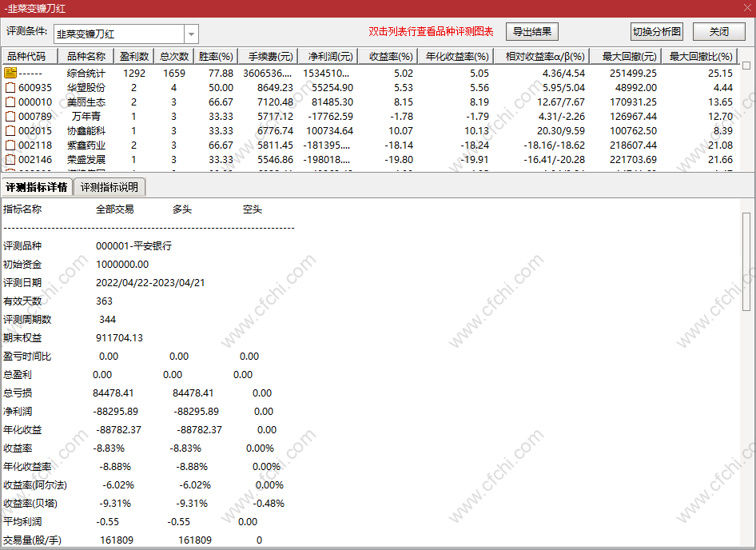Screen dimensions: 756x550
Task: Click the document icon beside code 000789
Action: [10, 116]
